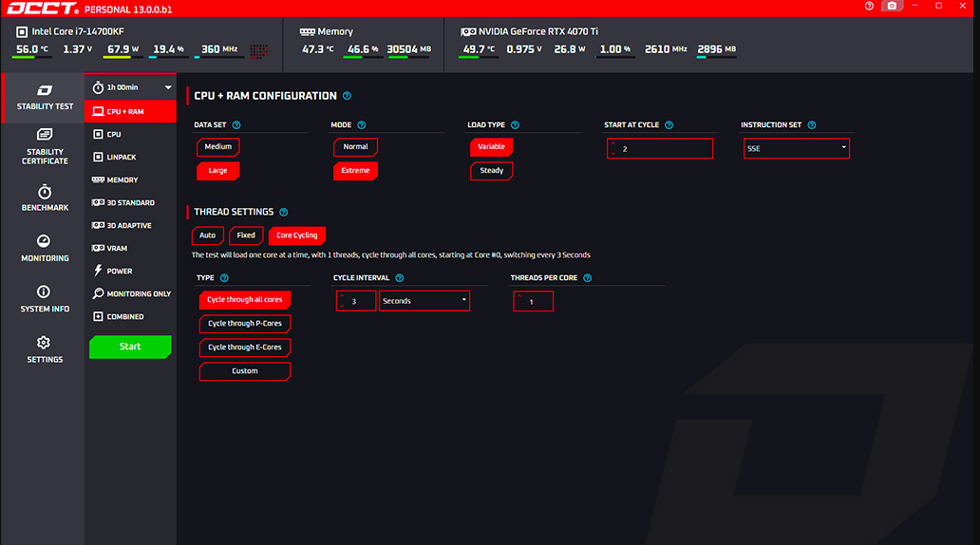980x545 pixels.
Task: Click the CPU core usage grid icon
Action: (x=258, y=51)
